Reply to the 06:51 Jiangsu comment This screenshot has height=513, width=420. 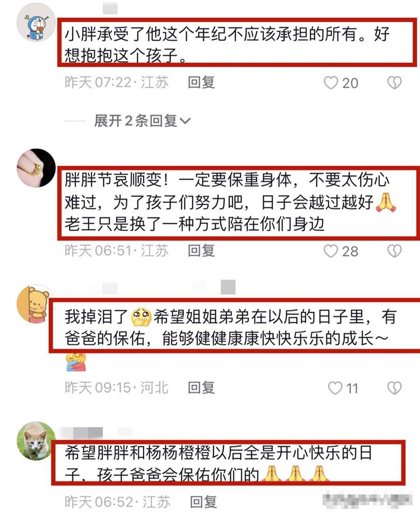click(x=201, y=251)
